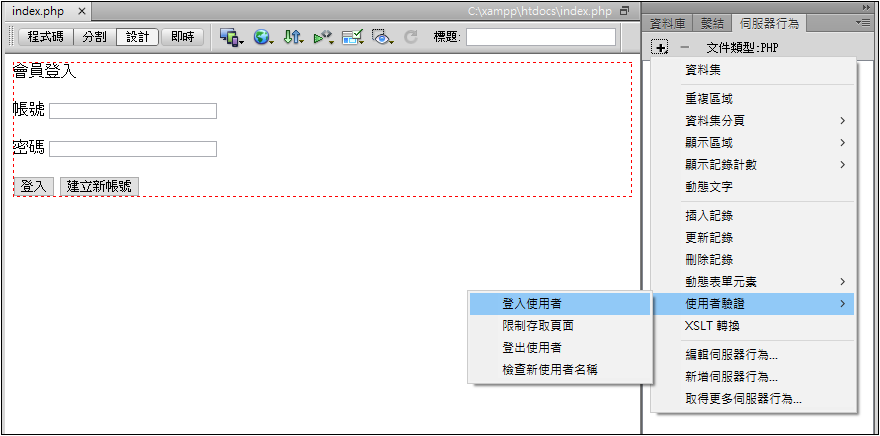The width and height of the screenshot is (880, 436).
Task: Switch to 伺服器行為 panel tab
Action: 769,23
